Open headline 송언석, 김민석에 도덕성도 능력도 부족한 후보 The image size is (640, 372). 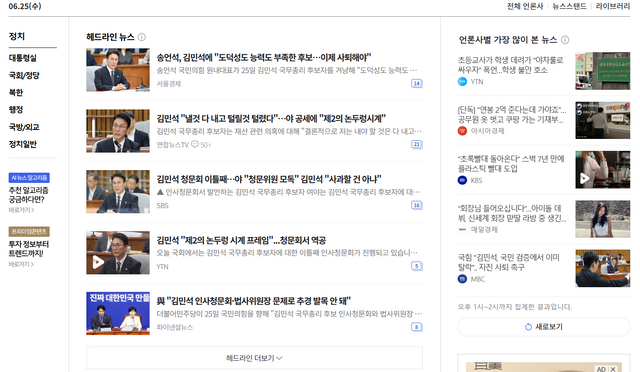264,58
